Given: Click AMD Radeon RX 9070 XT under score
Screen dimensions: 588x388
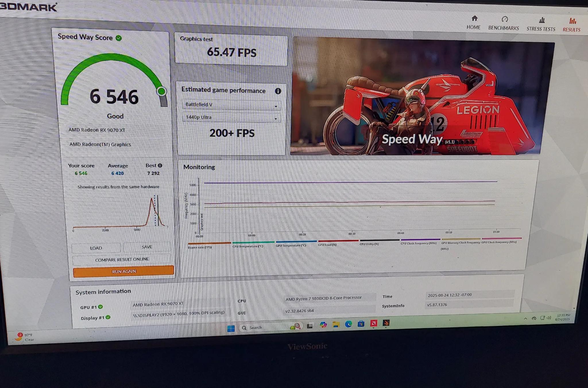Looking at the screenshot, I should (97, 130).
